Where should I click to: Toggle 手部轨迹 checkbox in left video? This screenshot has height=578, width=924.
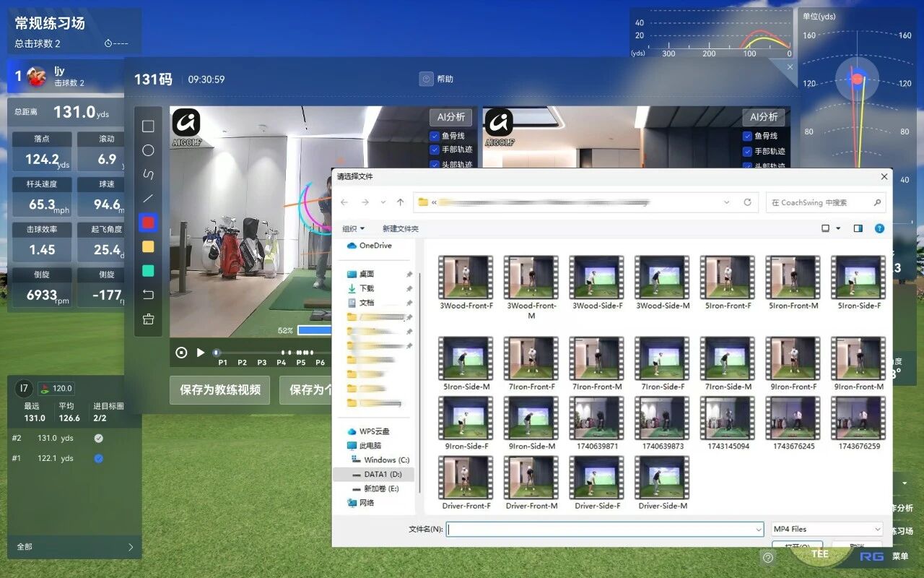click(x=435, y=150)
